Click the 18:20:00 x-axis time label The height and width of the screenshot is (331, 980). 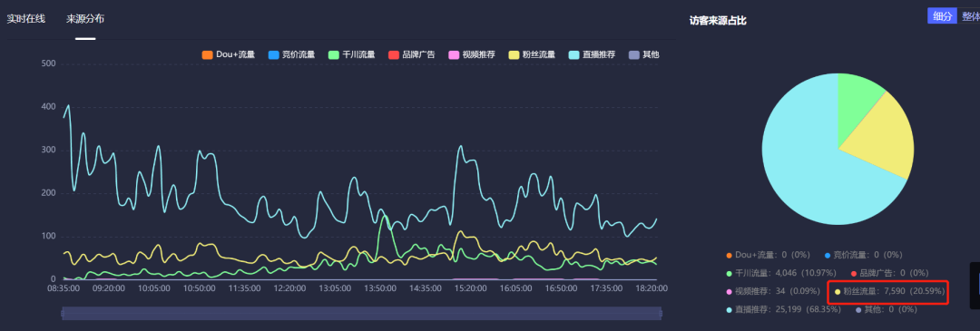pos(652,288)
